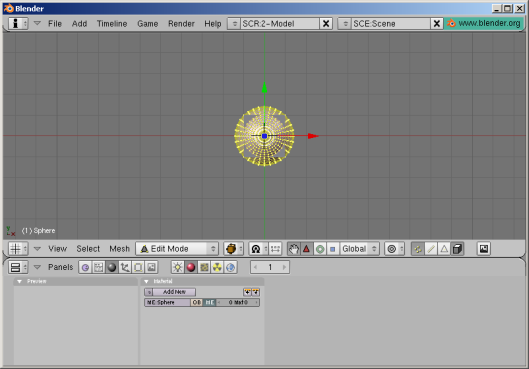Switch to the Script context button
The height and width of the screenshot is (369, 529).
tap(99, 267)
